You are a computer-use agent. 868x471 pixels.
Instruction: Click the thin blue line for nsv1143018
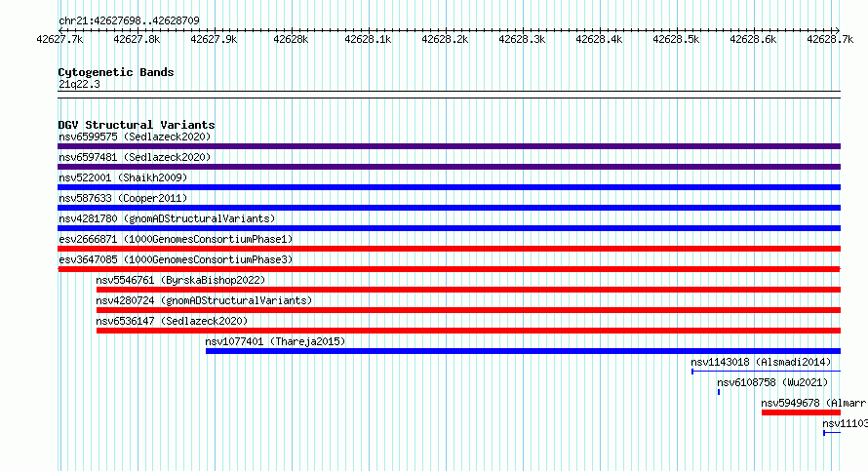[767, 372]
